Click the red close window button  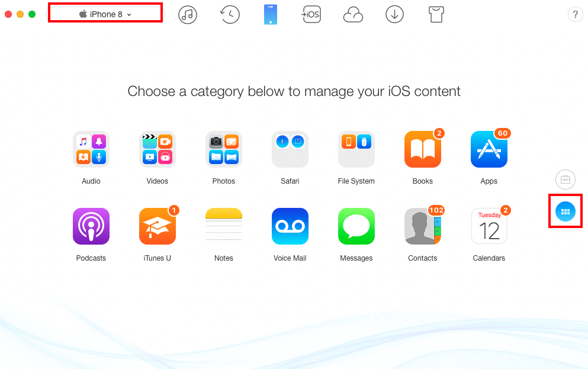point(8,14)
